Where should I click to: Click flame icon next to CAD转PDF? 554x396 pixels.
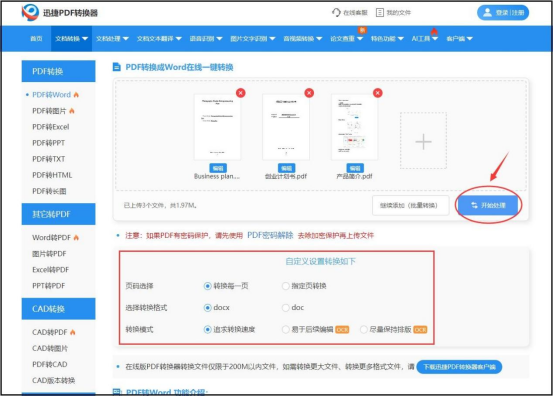coord(72,332)
